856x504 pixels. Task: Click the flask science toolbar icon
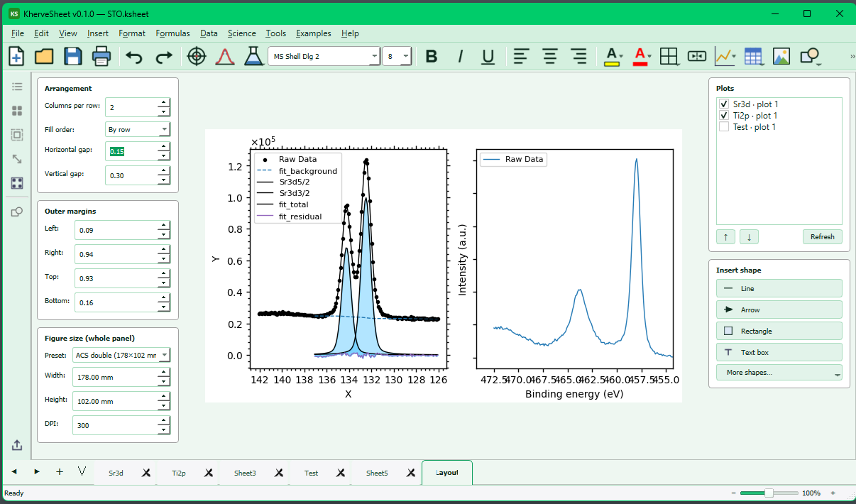point(253,56)
